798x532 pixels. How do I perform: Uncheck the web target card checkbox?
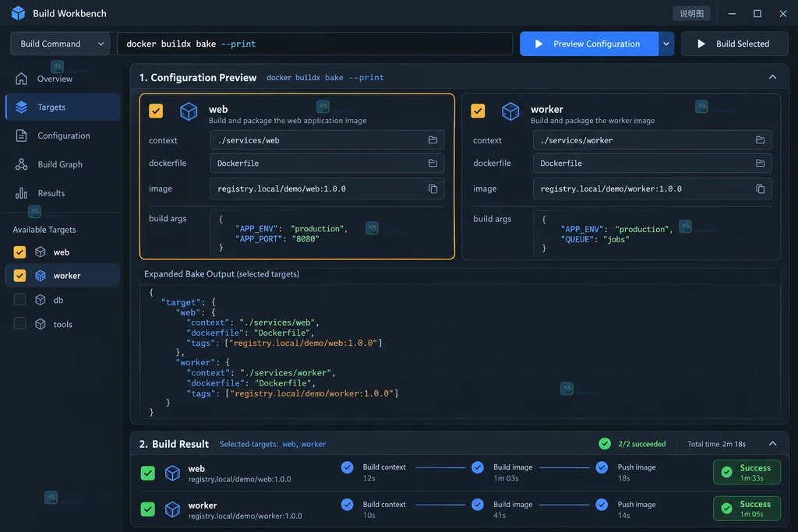[x=156, y=111]
